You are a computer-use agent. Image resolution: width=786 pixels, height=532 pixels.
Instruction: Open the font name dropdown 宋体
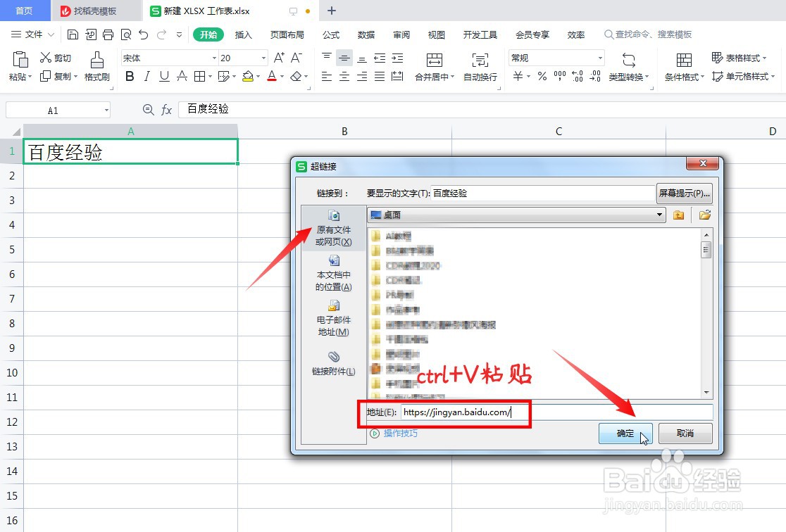point(215,58)
